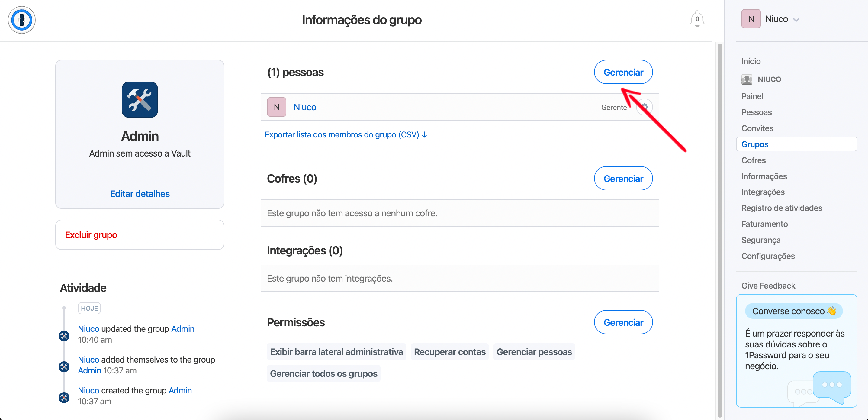Click Gerenciar for Permissões section
Viewport: 868px width, 420px height.
pos(623,322)
